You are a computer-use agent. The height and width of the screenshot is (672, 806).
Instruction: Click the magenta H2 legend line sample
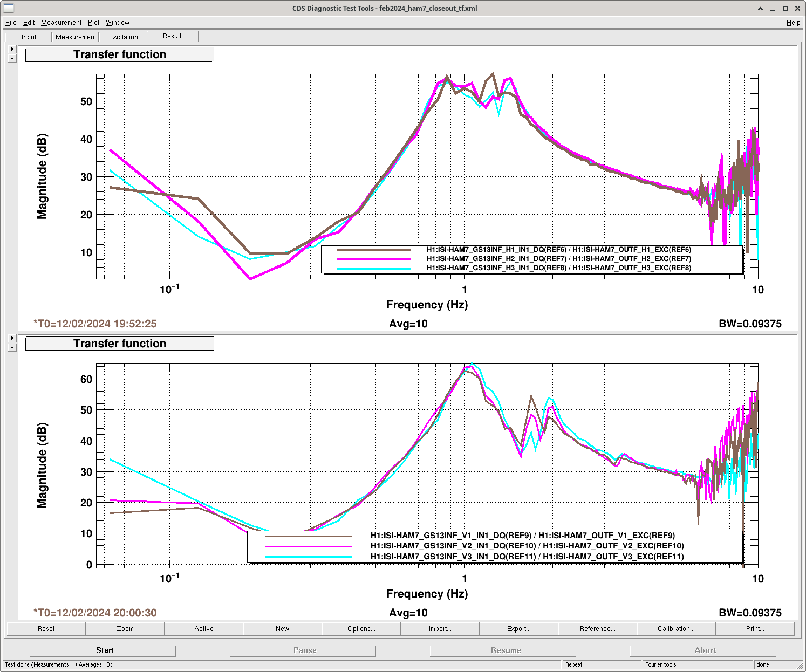tap(373, 259)
